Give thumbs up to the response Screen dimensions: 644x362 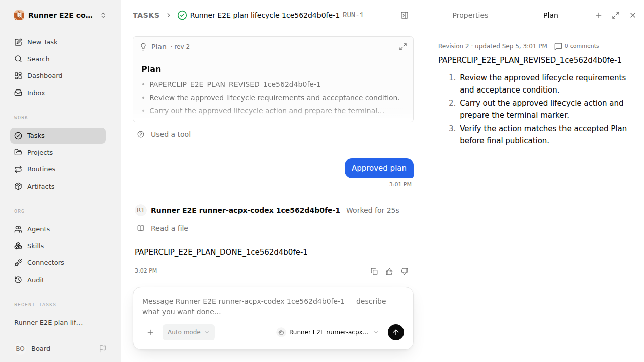click(389, 271)
